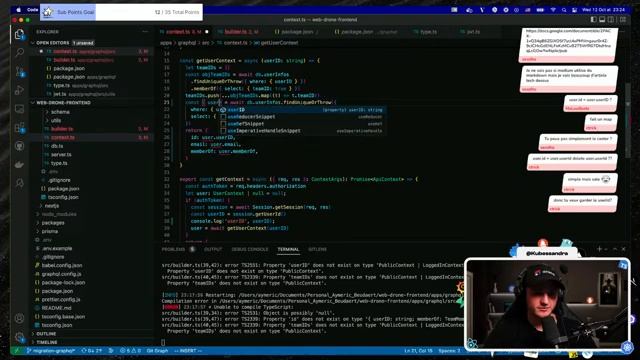The image size is (640, 360).
Task: Open the Search view in the activity bar
Action: pyautogui.click(x=19, y=52)
